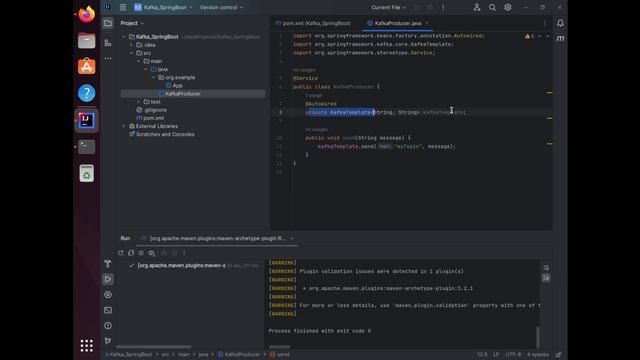Open Project view mode dropdown
Screen dimensions: 640x360
click(x=132, y=23)
